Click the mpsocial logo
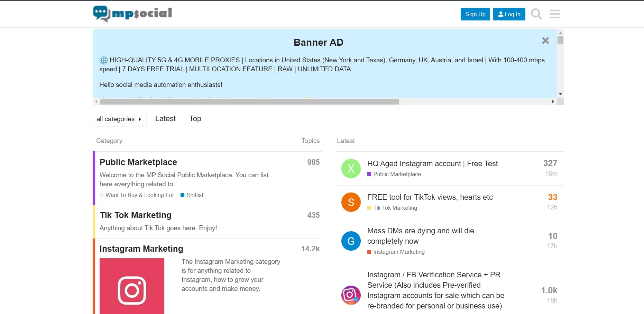 pos(132,14)
